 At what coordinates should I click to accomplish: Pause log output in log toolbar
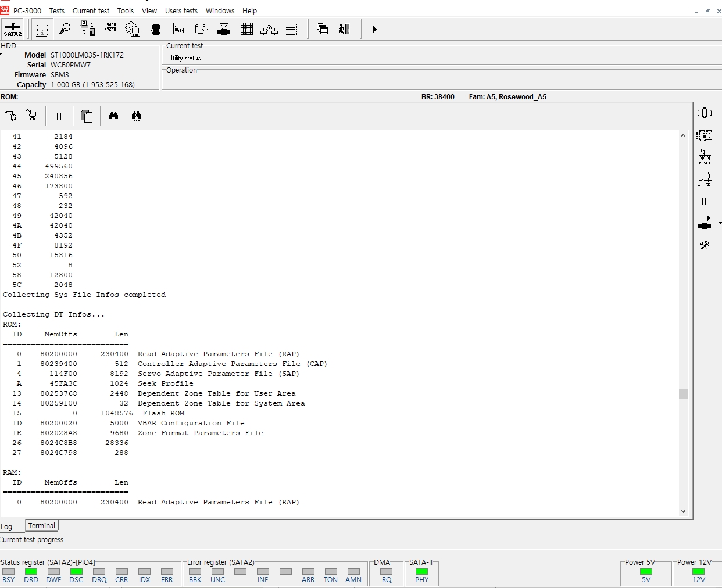[x=59, y=116]
